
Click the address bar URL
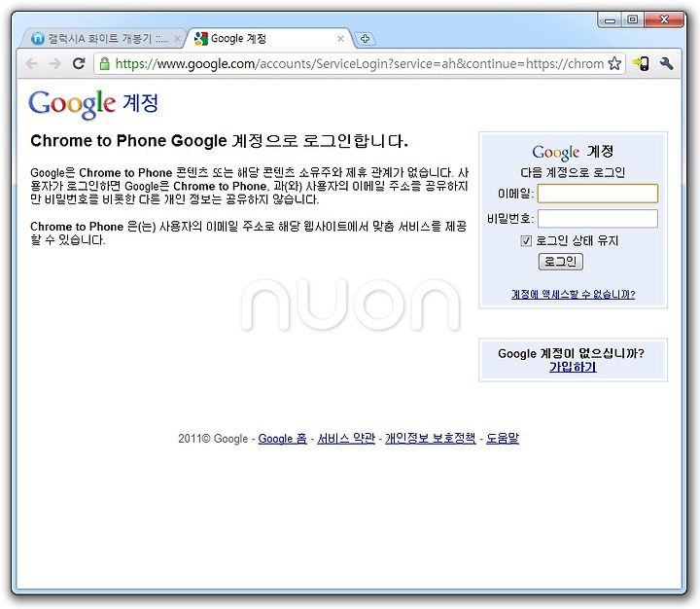tap(360, 64)
